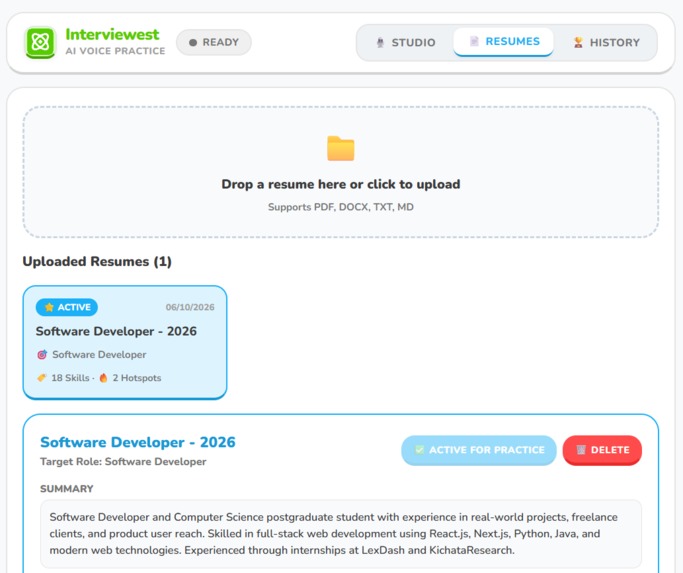Delete the Software Developer - 2026 resume
Screen dimensions: 683x573
coord(602,450)
